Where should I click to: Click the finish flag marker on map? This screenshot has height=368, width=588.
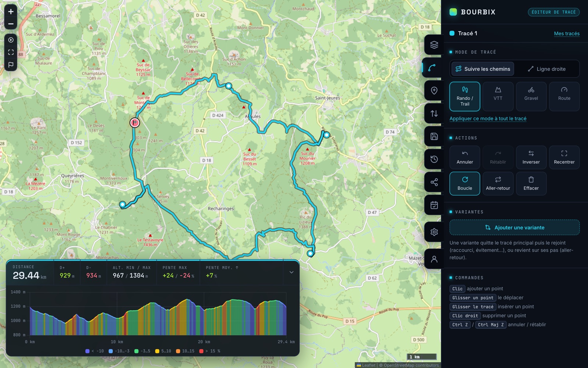point(135,123)
